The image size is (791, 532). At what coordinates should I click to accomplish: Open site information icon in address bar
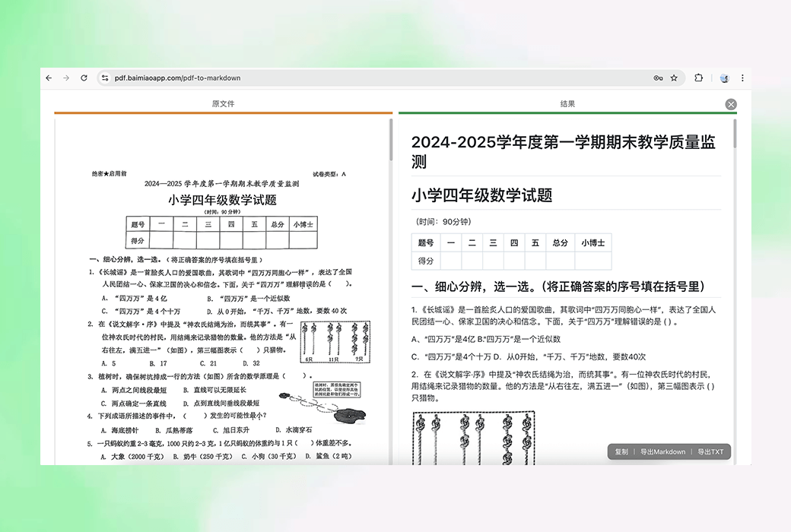tap(105, 78)
